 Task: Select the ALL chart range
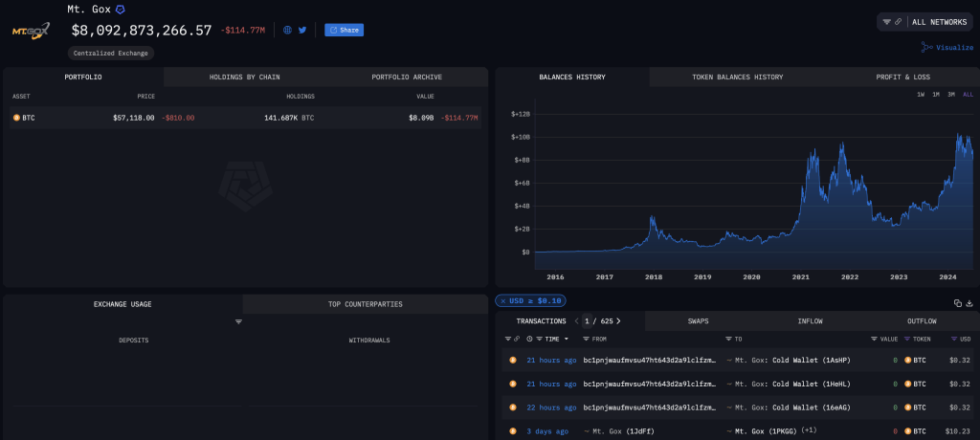tap(969, 95)
